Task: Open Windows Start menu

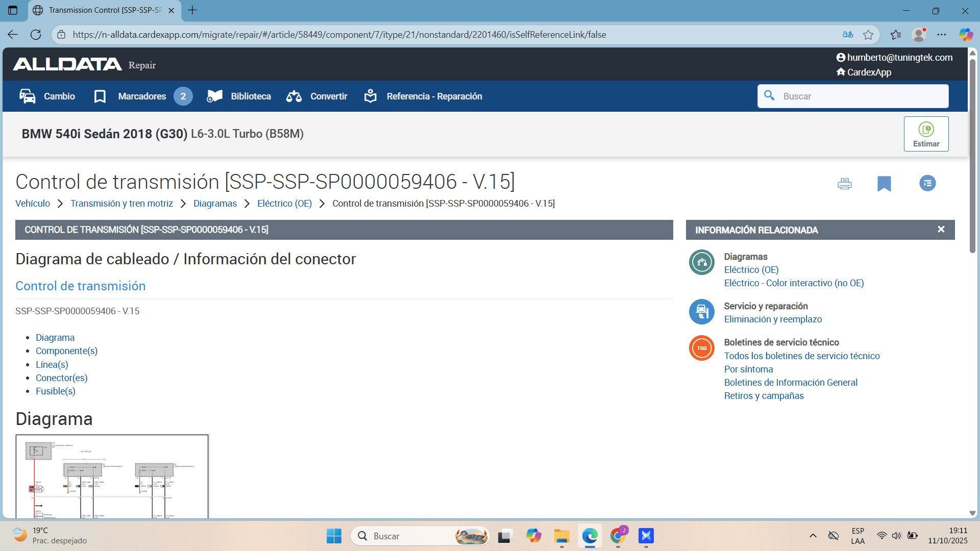Action: click(334, 536)
